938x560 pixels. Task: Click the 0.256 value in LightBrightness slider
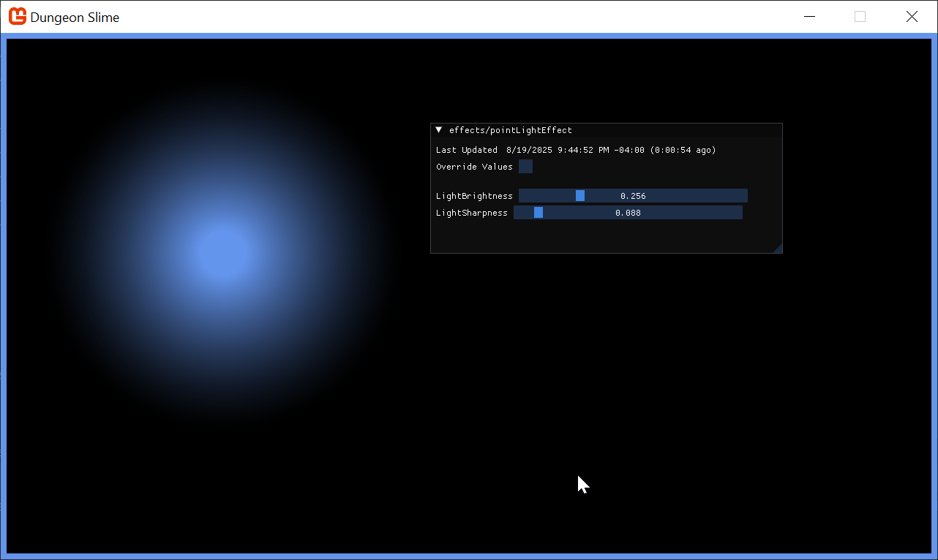(633, 196)
